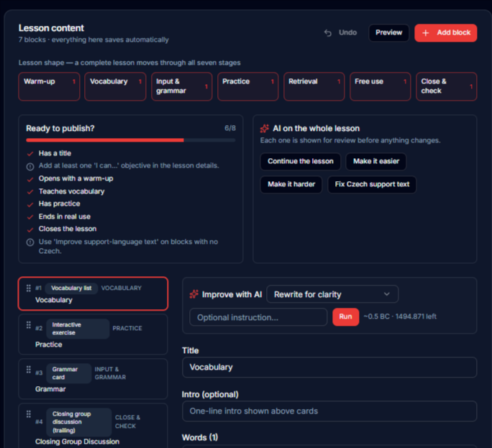Click the Add block button
This screenshot has height=448, width=492.
click(x=445, y=33)
